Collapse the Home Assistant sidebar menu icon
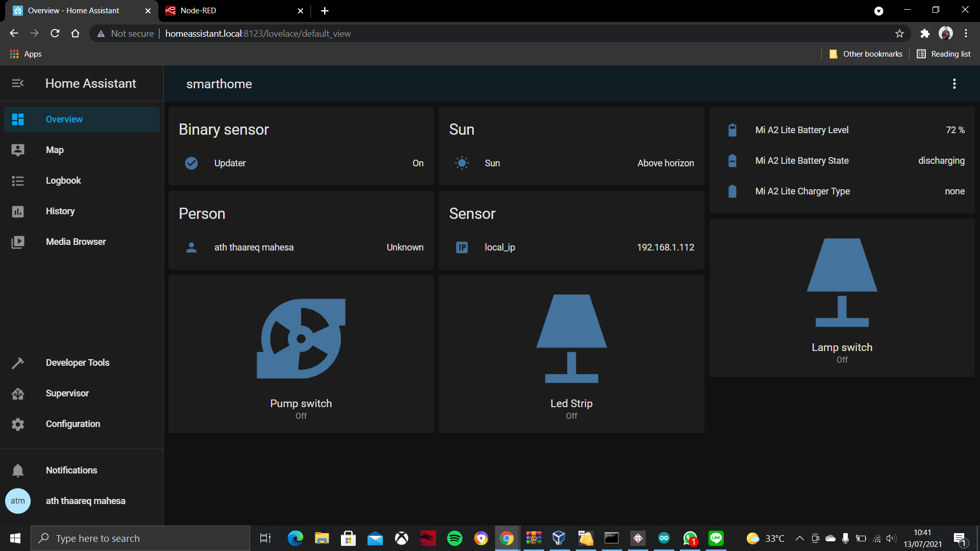 coord(18,83)
